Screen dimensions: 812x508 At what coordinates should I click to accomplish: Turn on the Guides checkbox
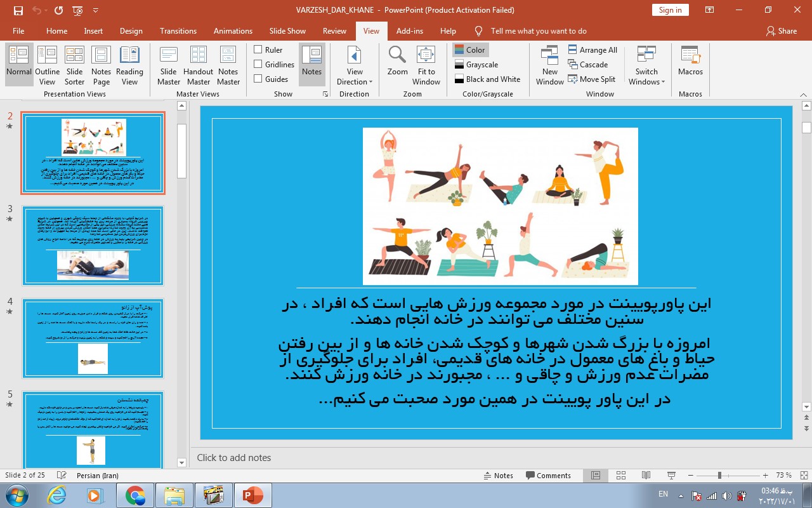click(258, 79)
